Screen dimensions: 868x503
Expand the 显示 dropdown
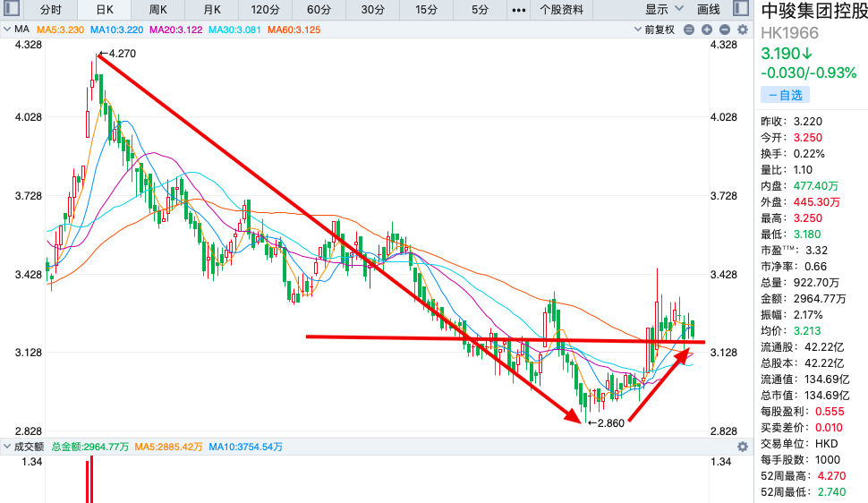coord(664,10)
